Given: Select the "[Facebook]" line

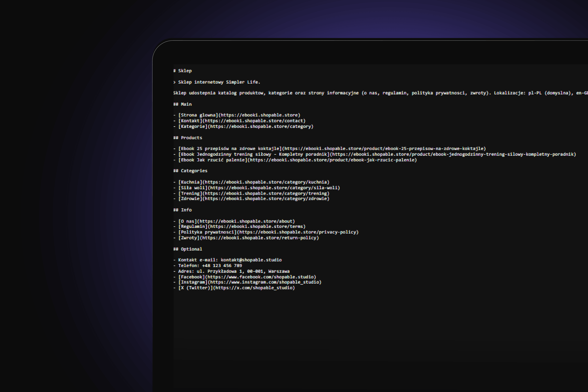Looking at the screenshot, I should coord(245,277).
